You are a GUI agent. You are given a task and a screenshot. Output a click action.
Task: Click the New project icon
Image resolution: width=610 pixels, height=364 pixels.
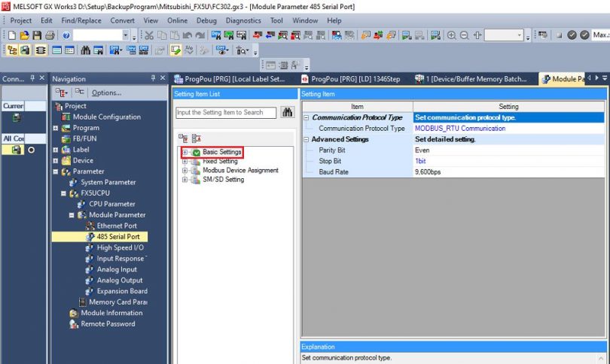point(12,35)
